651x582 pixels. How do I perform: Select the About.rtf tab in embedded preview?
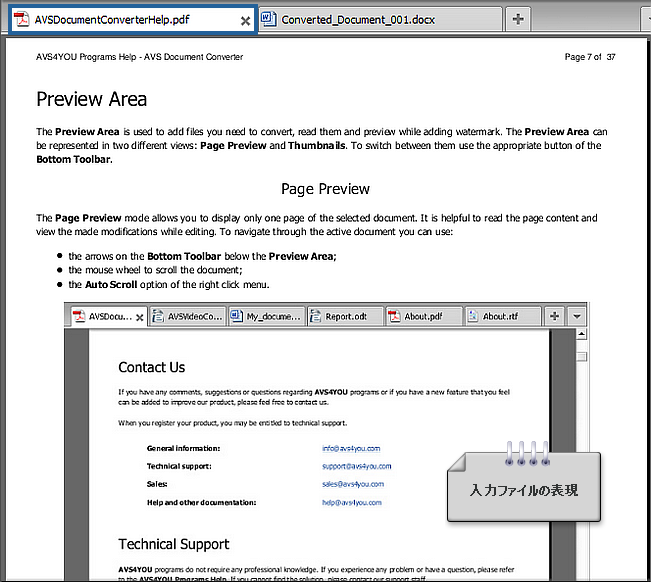pos(503,317)
